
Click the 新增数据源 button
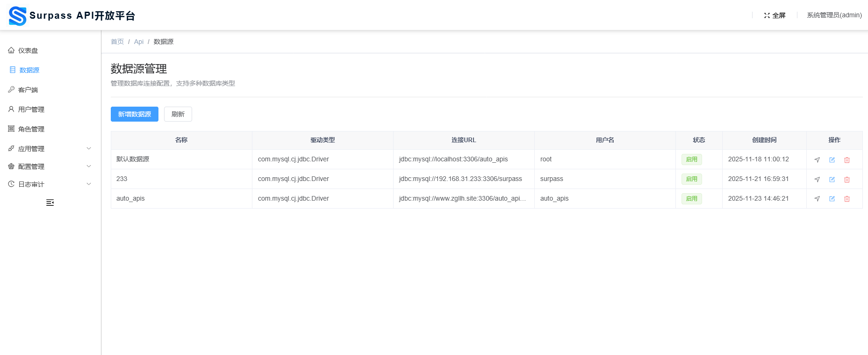pyautogui.click(x=135, y=114)
